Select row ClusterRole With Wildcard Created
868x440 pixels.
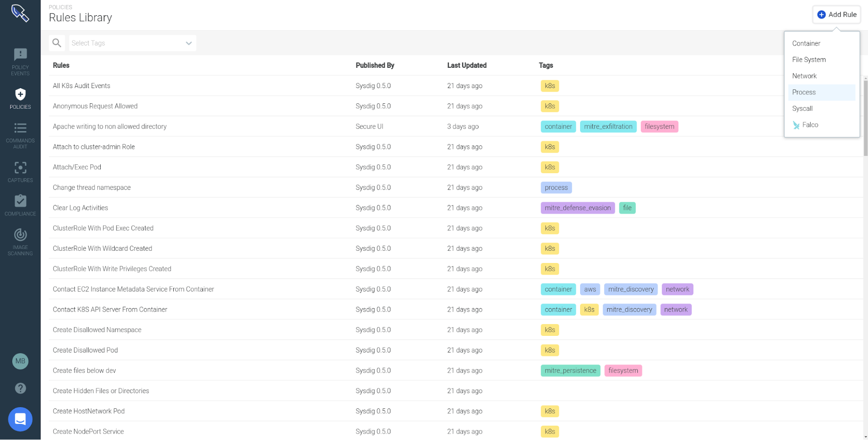pyautogui.click(x=455, y=249)
